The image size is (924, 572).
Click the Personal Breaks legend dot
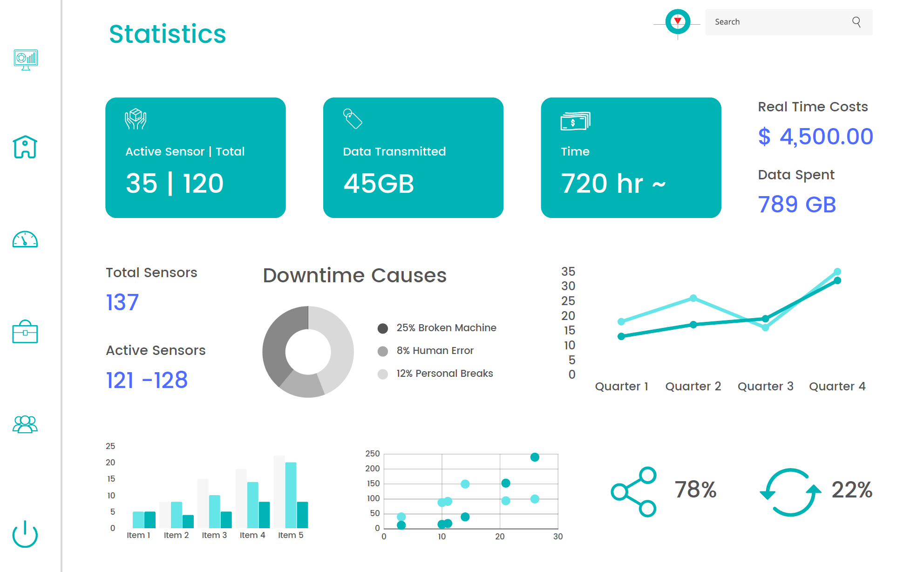tap(383, 374)
